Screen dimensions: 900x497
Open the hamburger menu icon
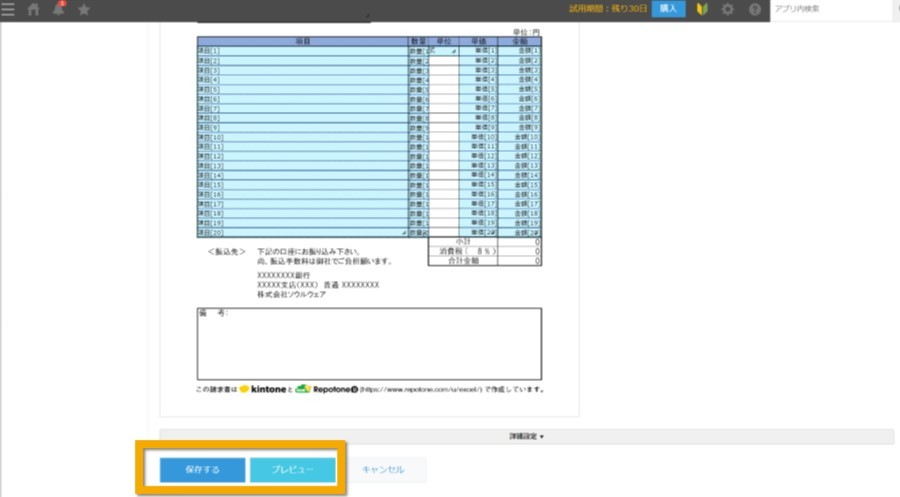tap(8, 9)
